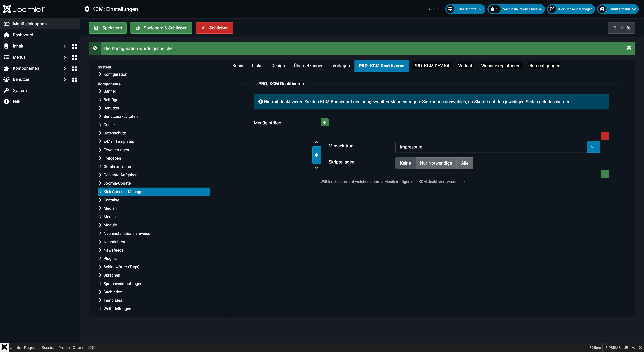Viewport: 644px width, 352px height.
Task: Click the notification bell icon
Action: (492, 9)
